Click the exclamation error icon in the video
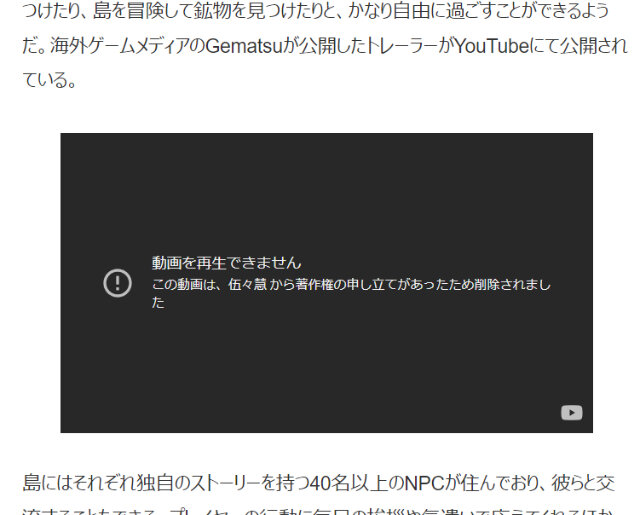This screenshot has width=640, height=515. coord(118,283)
